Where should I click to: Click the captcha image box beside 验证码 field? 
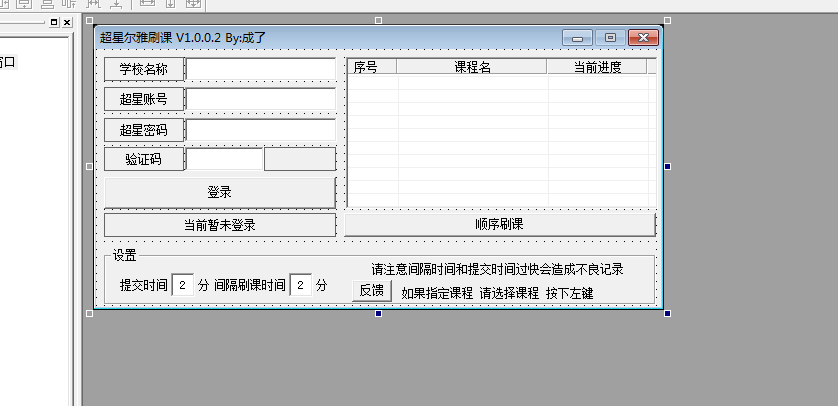[x=300, y=159]
